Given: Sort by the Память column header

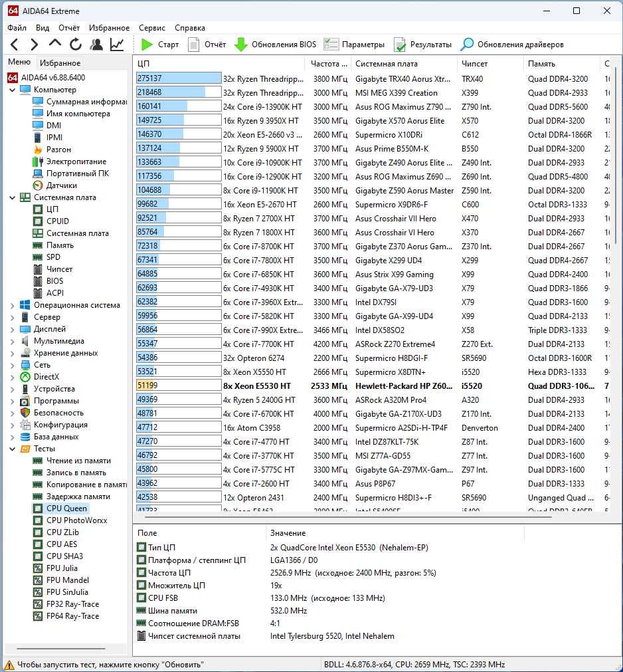Looking at the screenshot, I should [561, 63].
